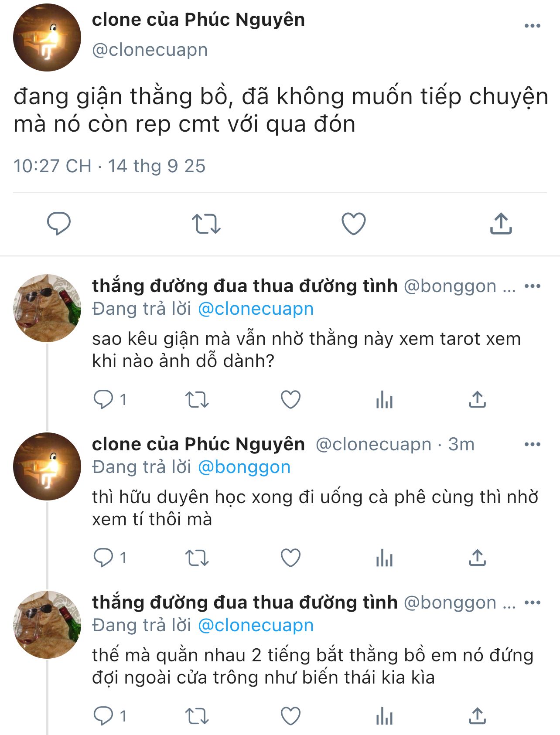This screenshot has height=735, width=560.
Task: Retweet the last reply about biến thái
Action: tap(197, 716)
